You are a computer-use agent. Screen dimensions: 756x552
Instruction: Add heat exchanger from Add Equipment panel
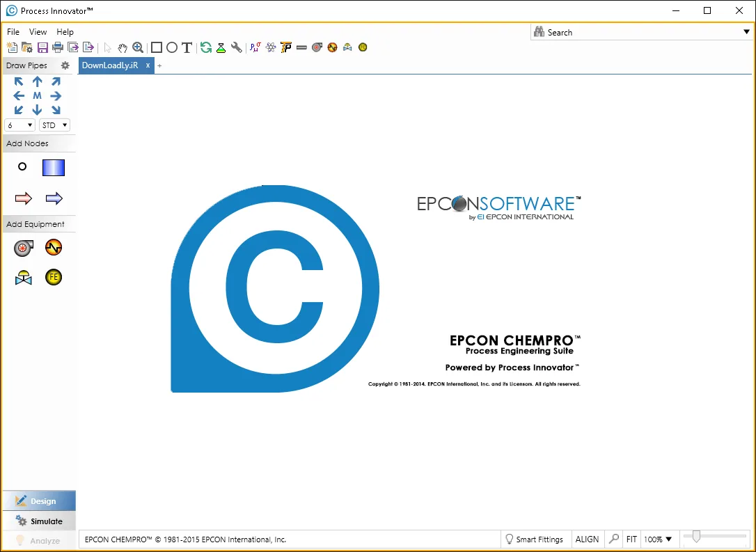pos(54,247)
